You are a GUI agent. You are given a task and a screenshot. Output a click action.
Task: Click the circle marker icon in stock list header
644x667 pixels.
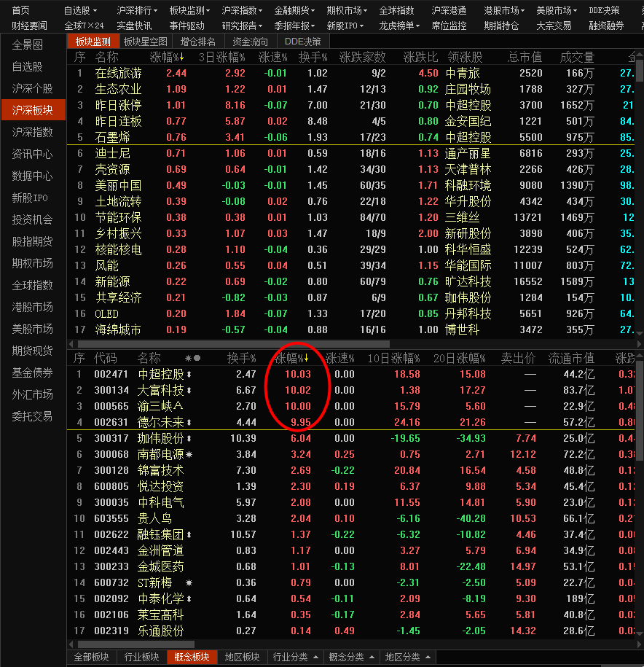tap(197, 358)
